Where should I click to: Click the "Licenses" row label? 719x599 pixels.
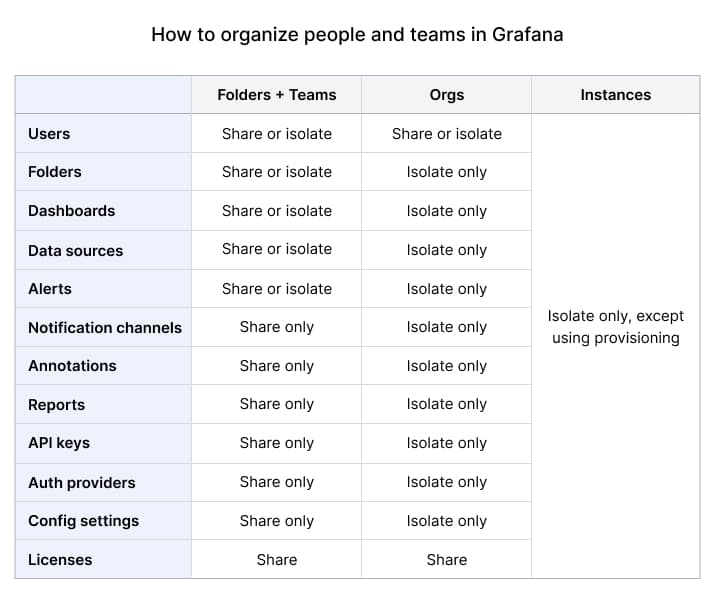(60, 560)
